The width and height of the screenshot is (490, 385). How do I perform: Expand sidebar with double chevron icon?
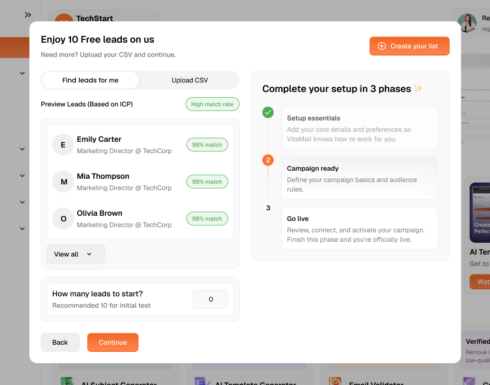pos(28,15)
